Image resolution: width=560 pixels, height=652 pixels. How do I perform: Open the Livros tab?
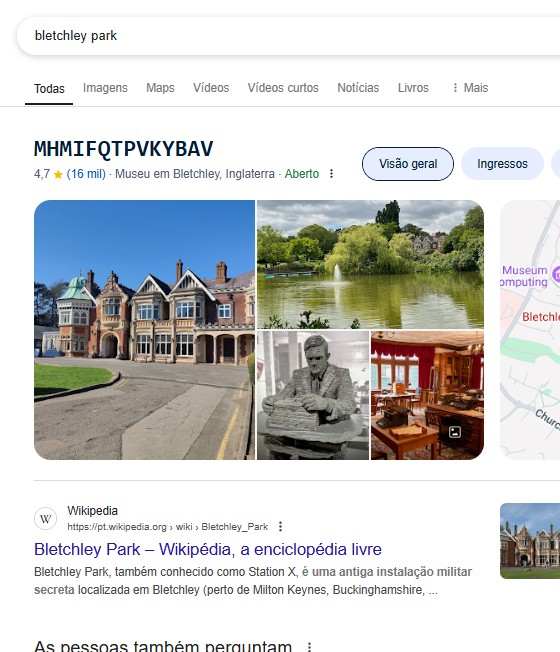tap(413, 88)
